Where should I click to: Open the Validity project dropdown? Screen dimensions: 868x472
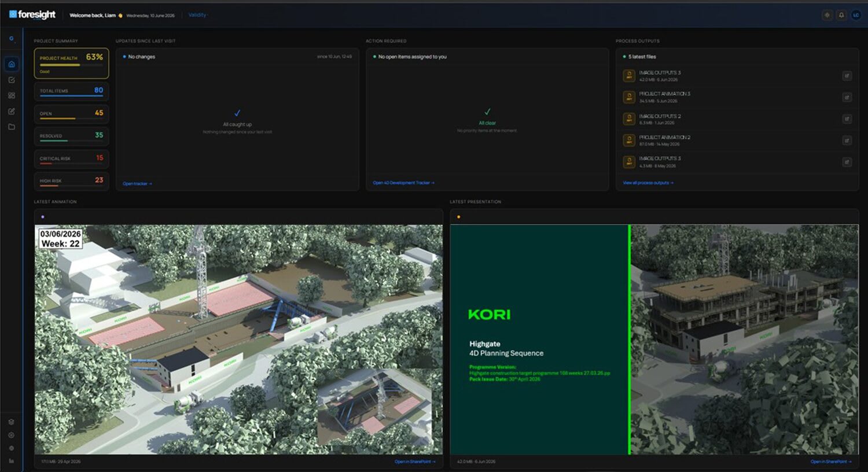(197, 15)
